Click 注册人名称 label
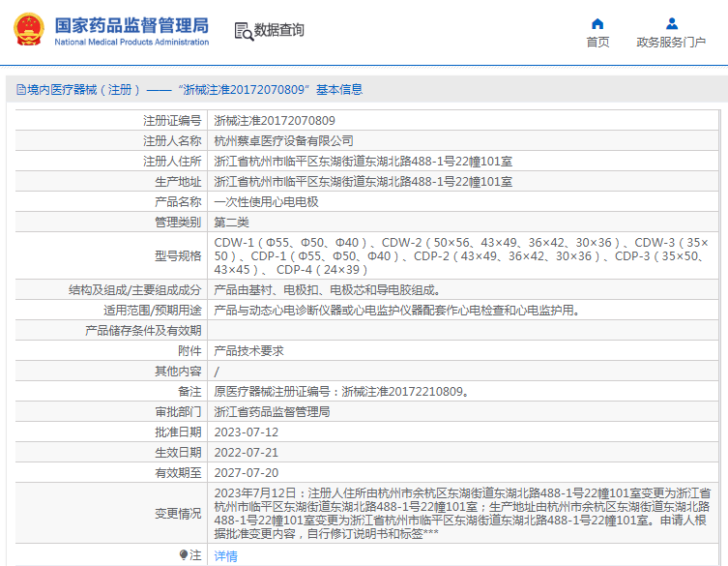The image size is (728, 566). [172, 141]
